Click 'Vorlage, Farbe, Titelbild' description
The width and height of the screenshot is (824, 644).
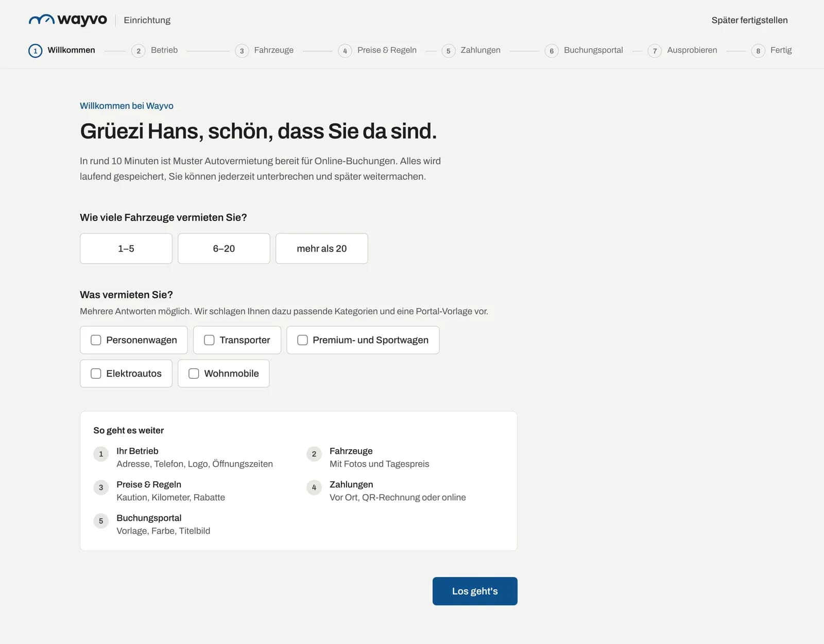[163, 531]
